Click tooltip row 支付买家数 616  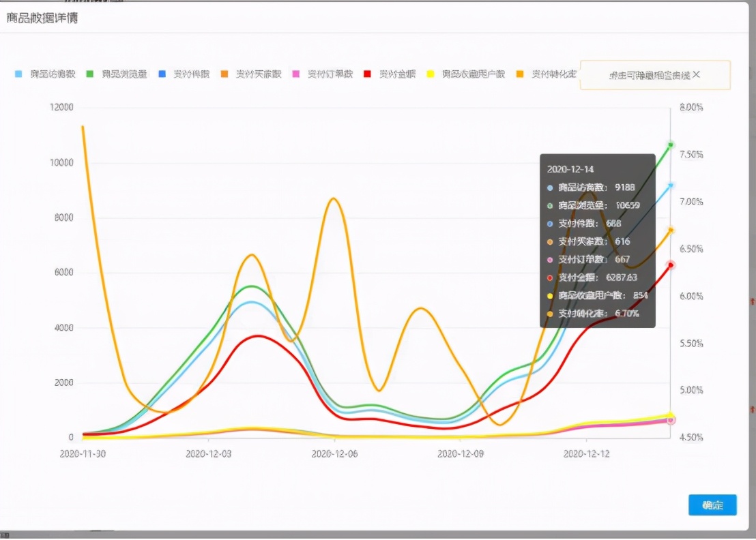(589, 241)
